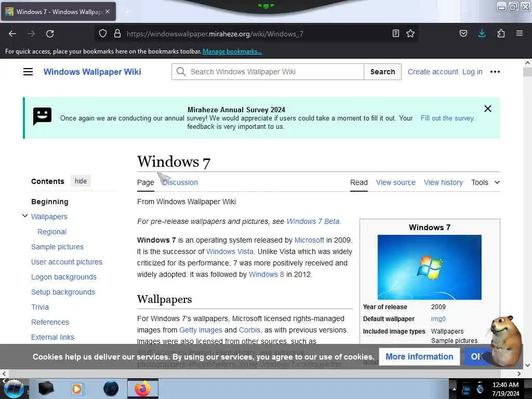Viewport: 532px width, 399px height.
Task: Open the View source tab
Action: [395, 182]
